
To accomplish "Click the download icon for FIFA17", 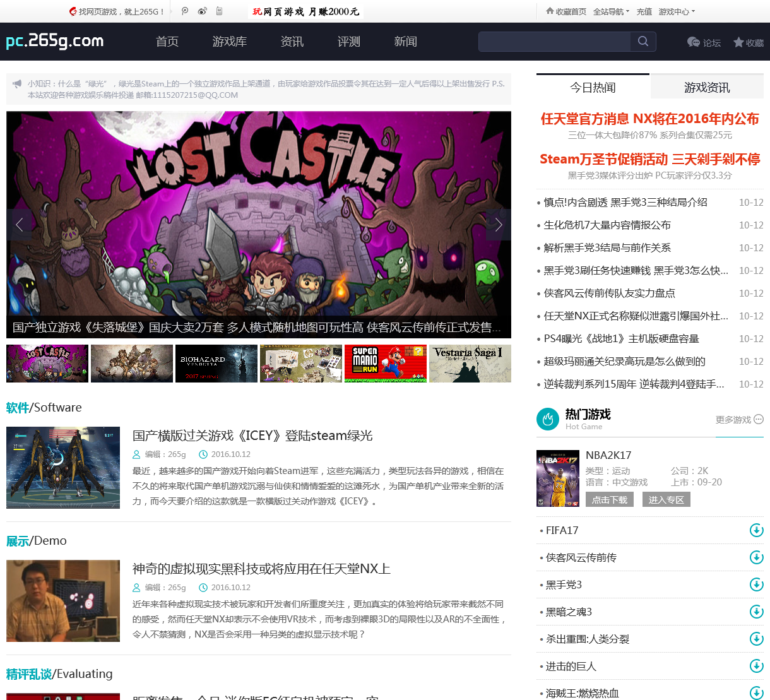I will point(756,530).
